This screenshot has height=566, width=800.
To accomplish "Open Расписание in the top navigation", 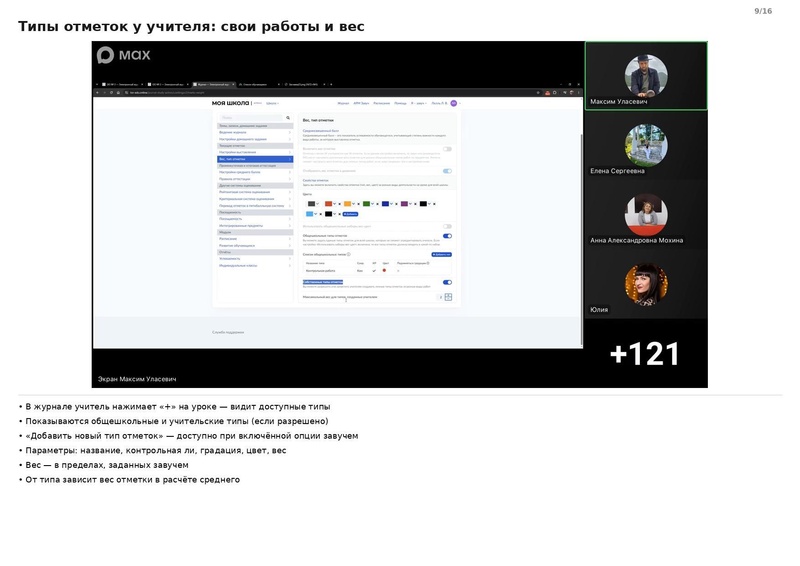I will click(382, 103).
